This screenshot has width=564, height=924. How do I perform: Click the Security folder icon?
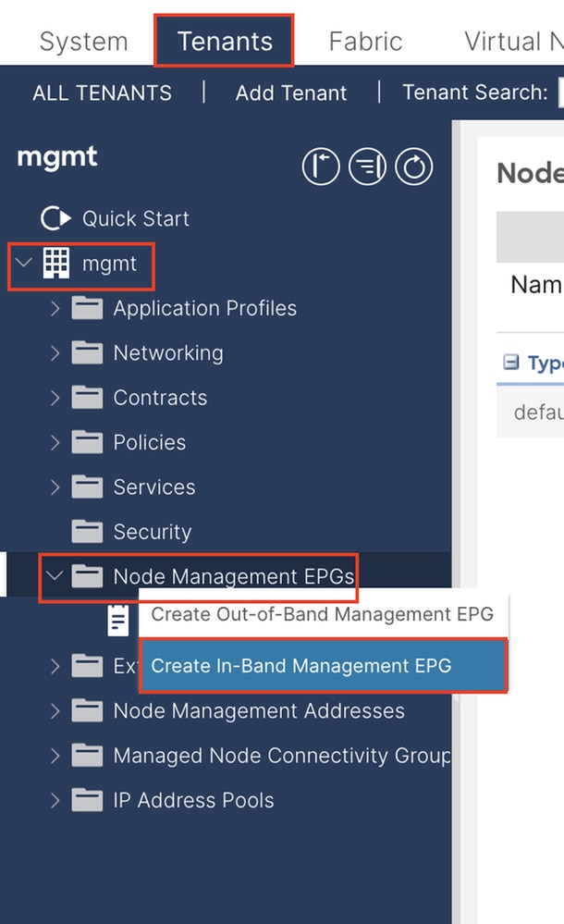coord(88,532)
